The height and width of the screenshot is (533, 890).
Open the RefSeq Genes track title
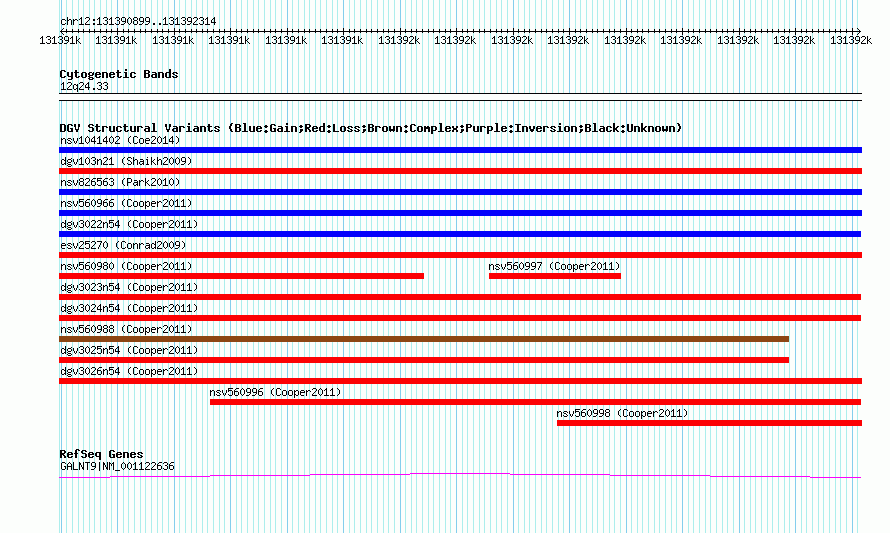(x=101, y=454)
